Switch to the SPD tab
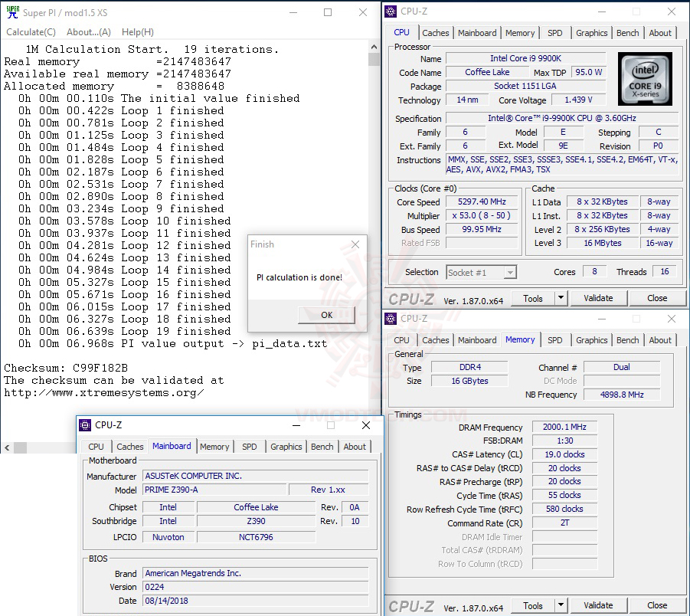 click(555, 32)
